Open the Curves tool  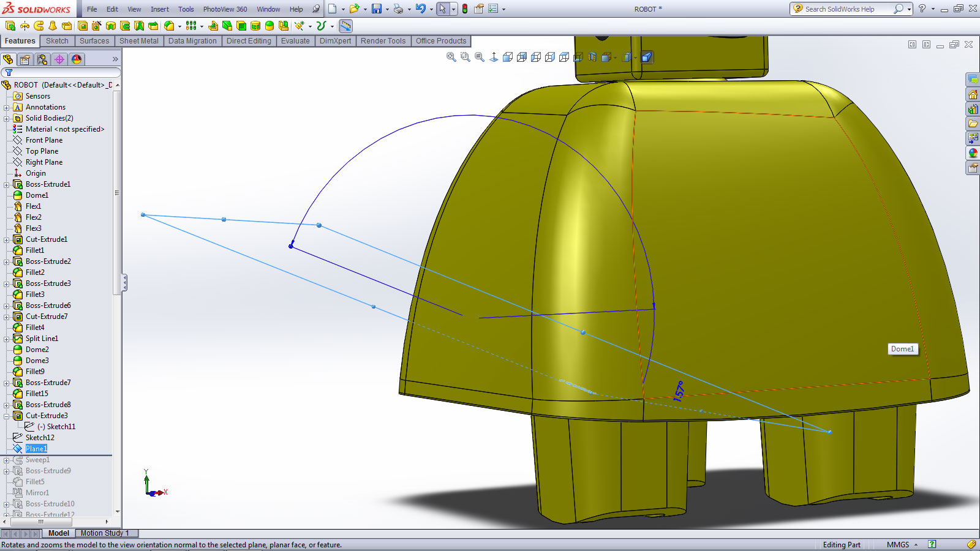[x=321, y=26]
